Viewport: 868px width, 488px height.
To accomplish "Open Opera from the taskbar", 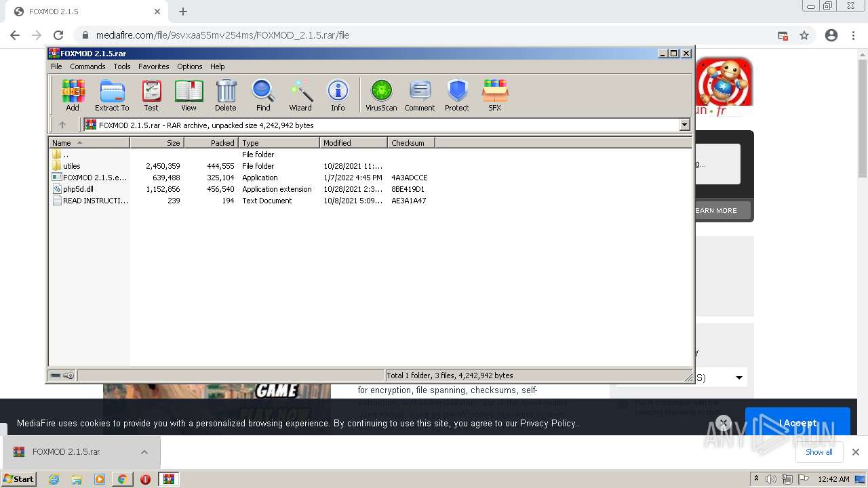I will (x=145, y=479).
